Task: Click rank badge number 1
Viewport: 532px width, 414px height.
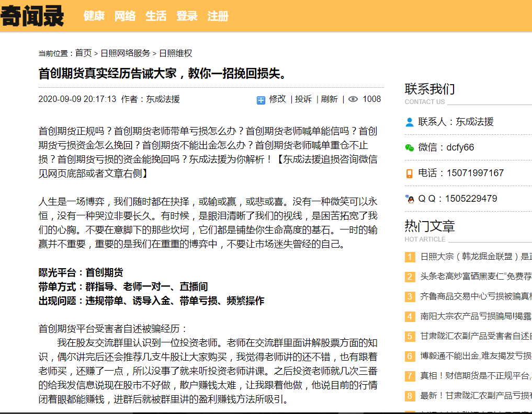Action: coord(410,257)
